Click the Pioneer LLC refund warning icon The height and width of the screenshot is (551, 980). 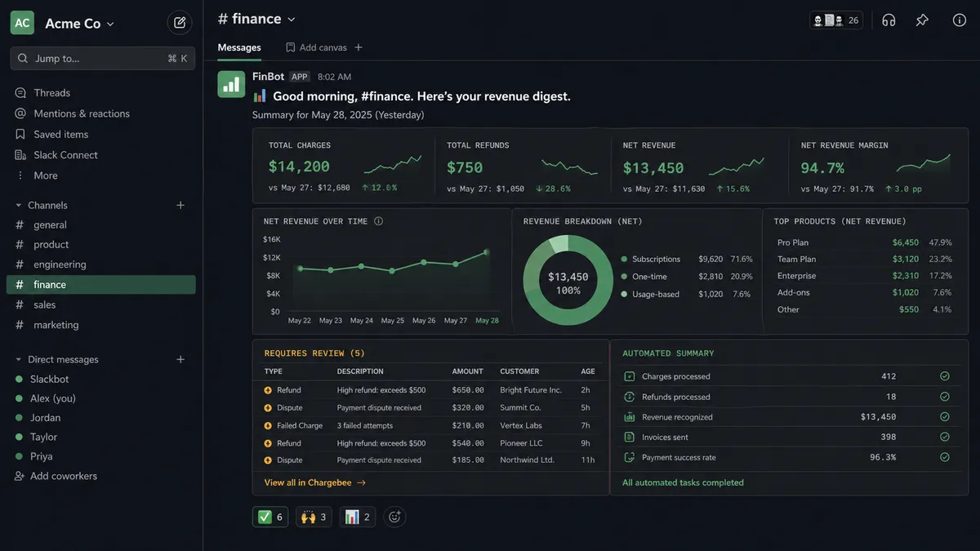tap(268, 443)
